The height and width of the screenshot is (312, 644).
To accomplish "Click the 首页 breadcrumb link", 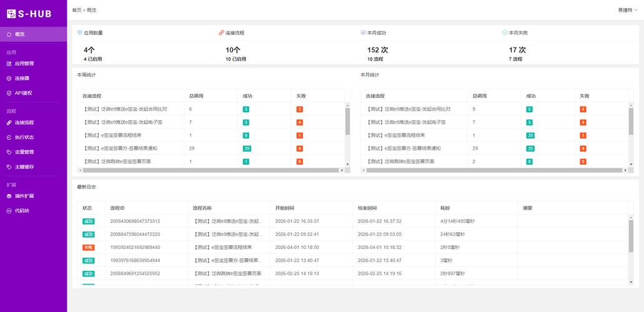I will point(76,10).
